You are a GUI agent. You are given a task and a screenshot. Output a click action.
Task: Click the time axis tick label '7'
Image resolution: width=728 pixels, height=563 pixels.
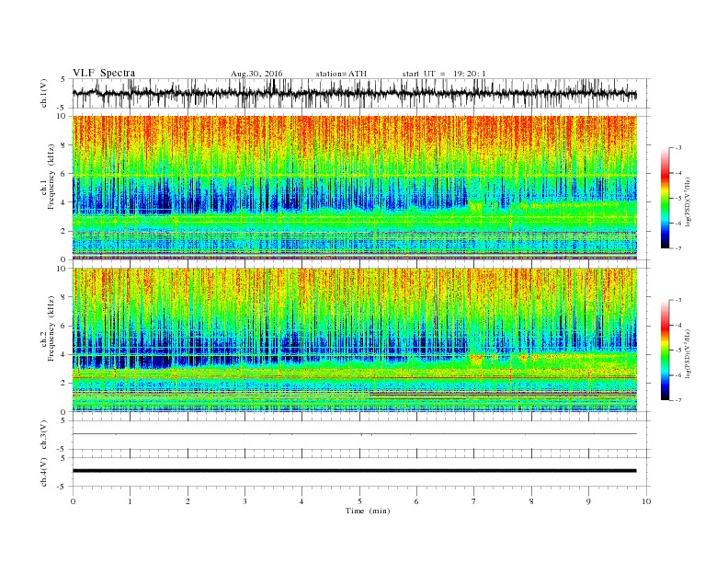point(474,501)
